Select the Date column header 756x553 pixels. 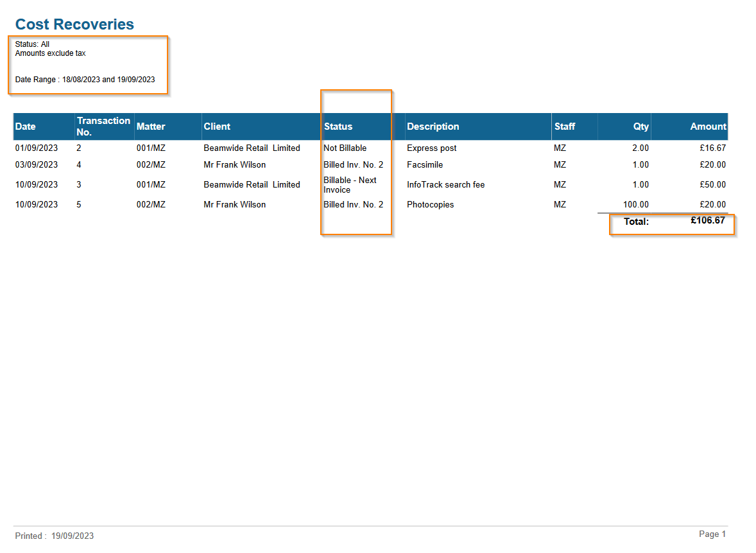(26, 127)
